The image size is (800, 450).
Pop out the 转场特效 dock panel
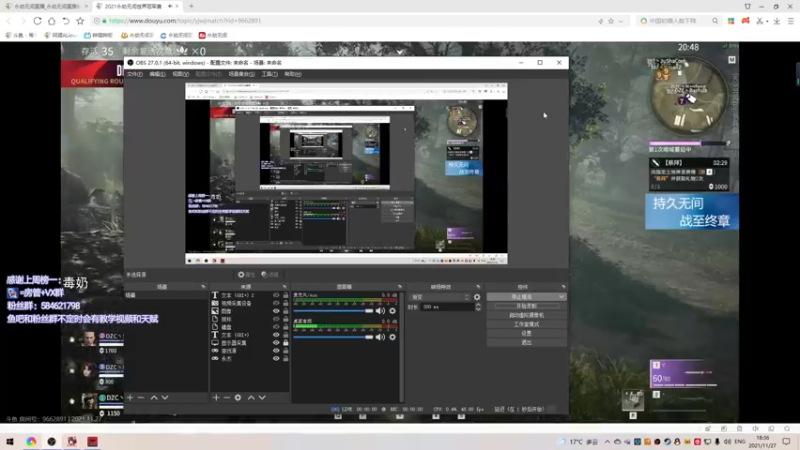point(478,287)
